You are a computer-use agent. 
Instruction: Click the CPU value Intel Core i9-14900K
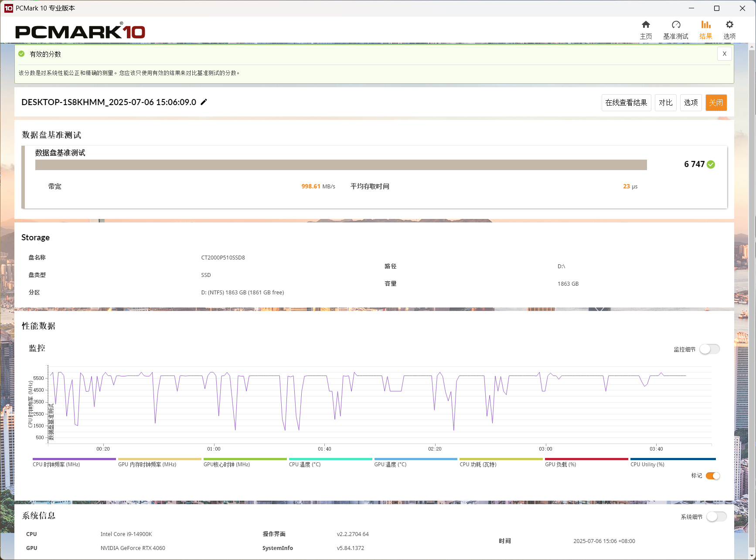(x=126, y=534)
